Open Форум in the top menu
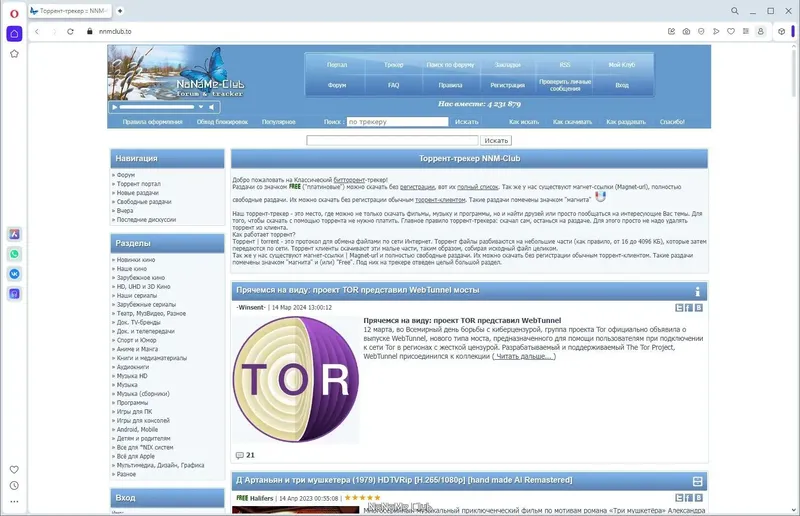Screen dimensions: 800x516 [x=337, y=85]
